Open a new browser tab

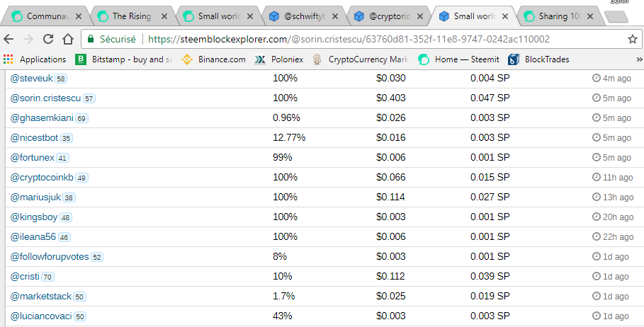616,17
